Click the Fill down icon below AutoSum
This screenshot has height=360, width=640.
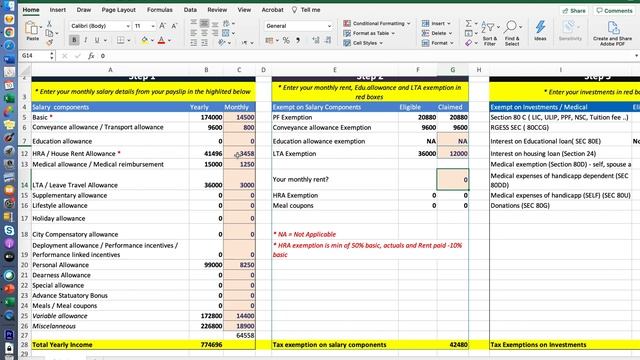coord(469,33)
